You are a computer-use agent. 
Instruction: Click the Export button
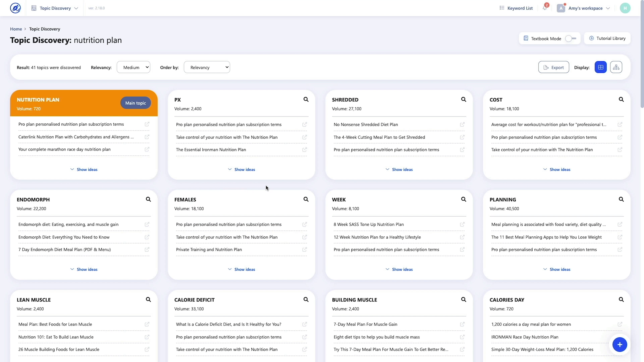pos(554,67)
